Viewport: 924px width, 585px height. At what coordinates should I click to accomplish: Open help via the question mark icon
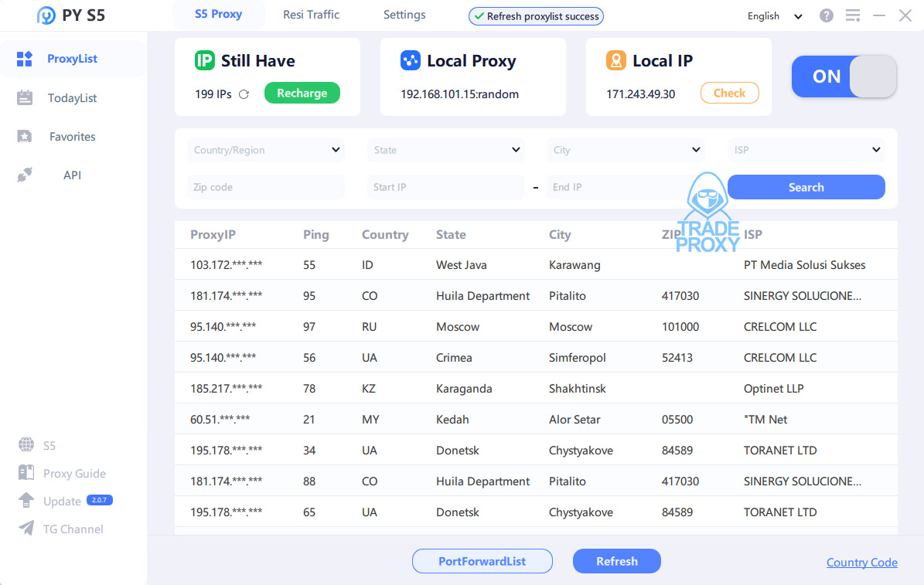coord(826,16)
